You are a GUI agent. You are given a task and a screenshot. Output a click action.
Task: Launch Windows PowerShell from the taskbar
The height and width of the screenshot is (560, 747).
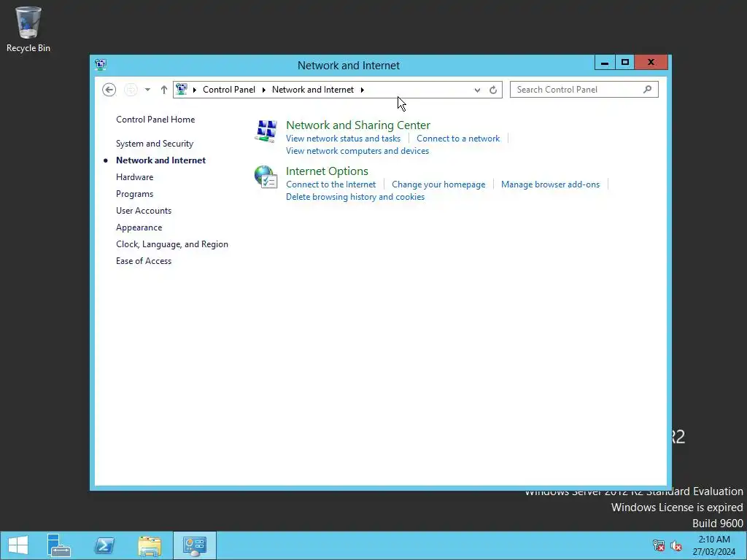tap(104, 545)
